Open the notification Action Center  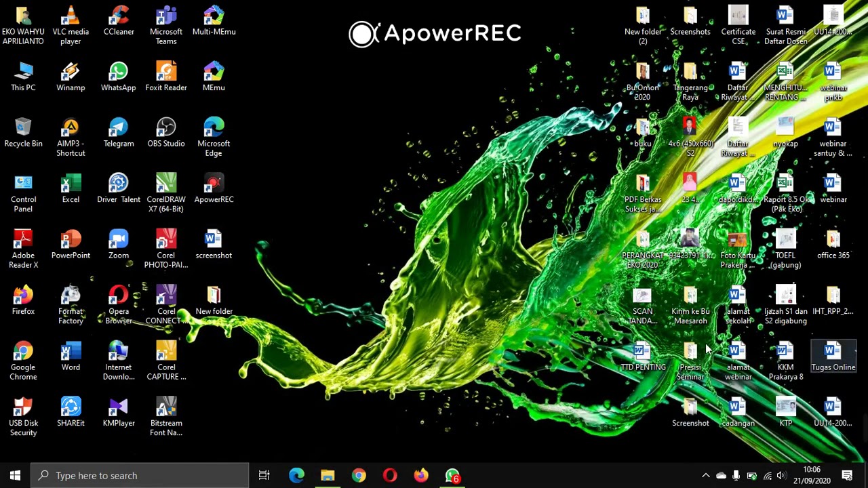[x=847, y=475]
